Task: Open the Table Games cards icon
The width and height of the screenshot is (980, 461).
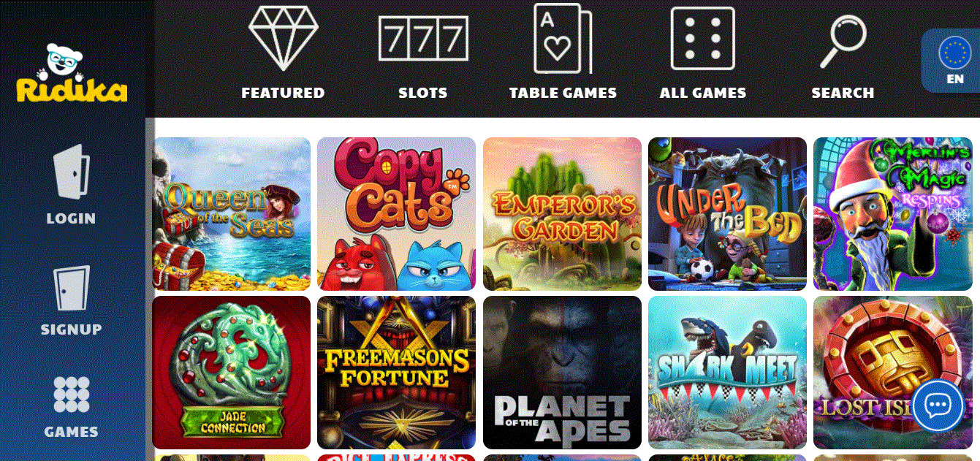Action: tap(563, 38)
